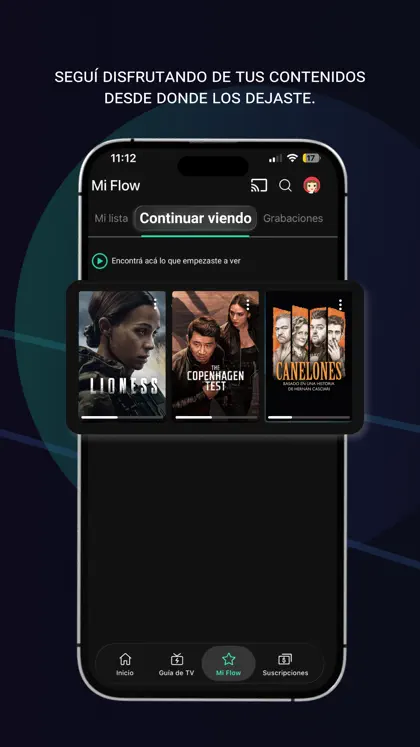Tap the Mi Flow header title
Image resolution: width=420 pixels, height=747 pixels.
pyautogui.click(x=116, y=185)
